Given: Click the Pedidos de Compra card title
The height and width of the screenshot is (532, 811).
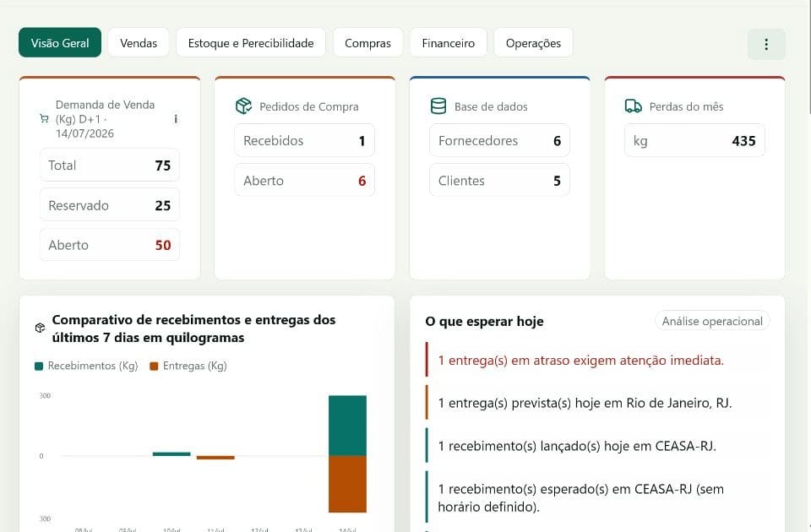Looking at the screenshot, I should point(309,106).
